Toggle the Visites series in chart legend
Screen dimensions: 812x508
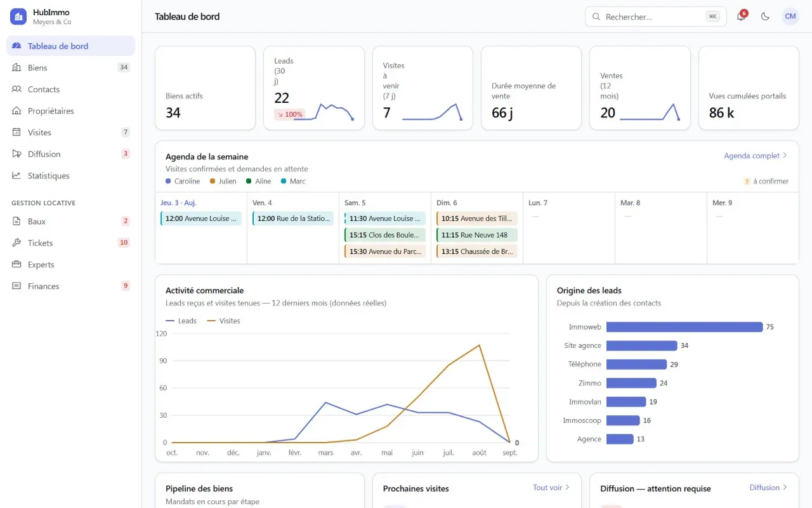point(223,321)
